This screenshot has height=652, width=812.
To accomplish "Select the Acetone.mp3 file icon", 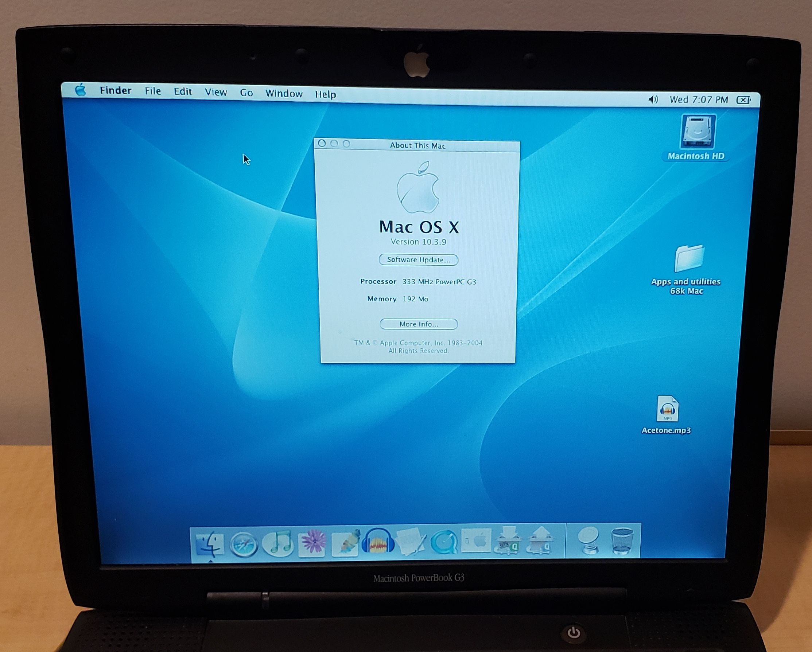I will click(667, 409).
